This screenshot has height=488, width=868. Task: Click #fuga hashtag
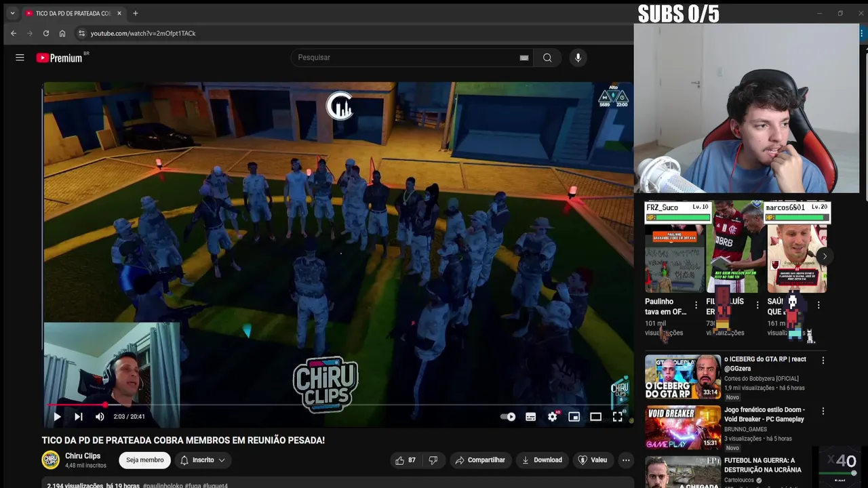193,485
